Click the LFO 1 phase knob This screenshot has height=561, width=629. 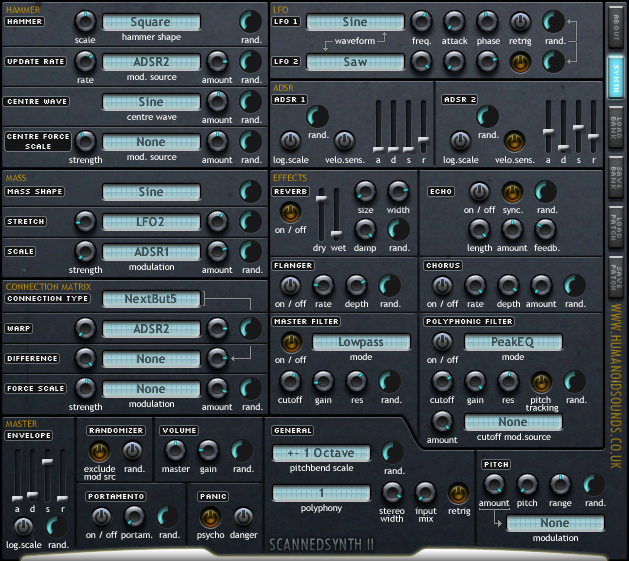tap(487, 22)
